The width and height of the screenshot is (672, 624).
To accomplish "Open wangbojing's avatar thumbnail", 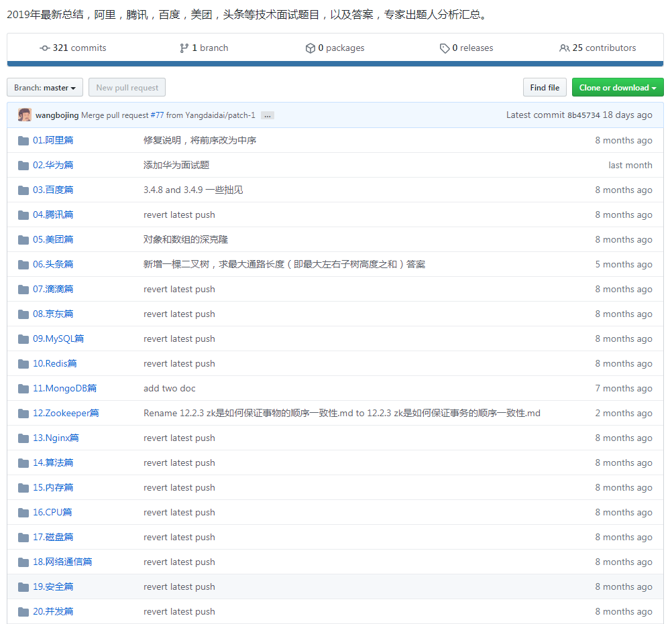I will pyautogui.click(x=24, y=115).
